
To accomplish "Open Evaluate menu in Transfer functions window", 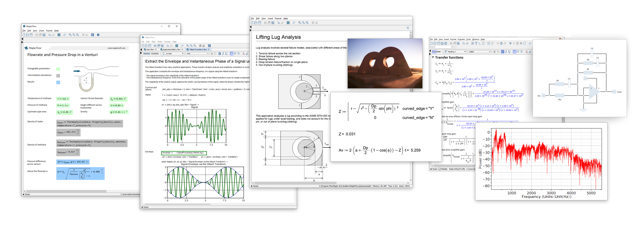I will coord(461,39).
